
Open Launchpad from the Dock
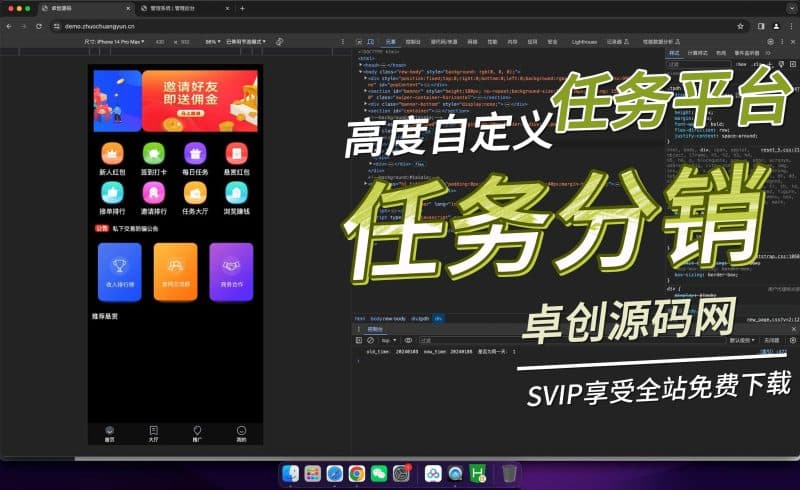tap(312, 474)
